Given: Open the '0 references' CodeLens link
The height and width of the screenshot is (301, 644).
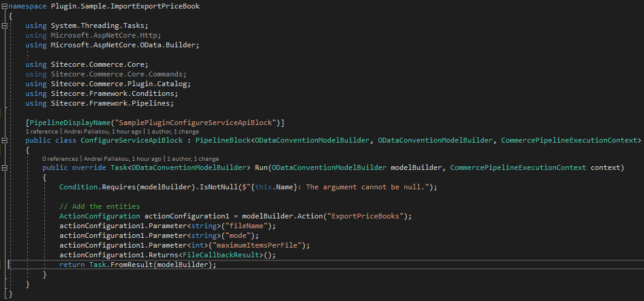Looking at the screenshot, I should coord(60,158).
